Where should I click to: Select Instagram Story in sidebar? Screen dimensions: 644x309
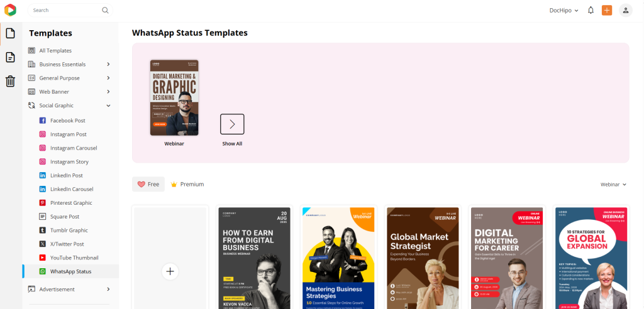coord(69,161)
